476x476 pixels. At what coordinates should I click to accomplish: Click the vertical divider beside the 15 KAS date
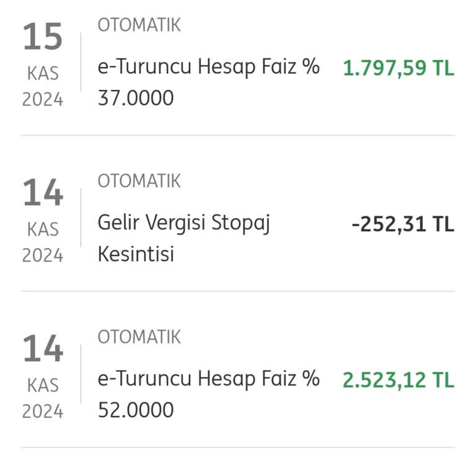[81, 62]
